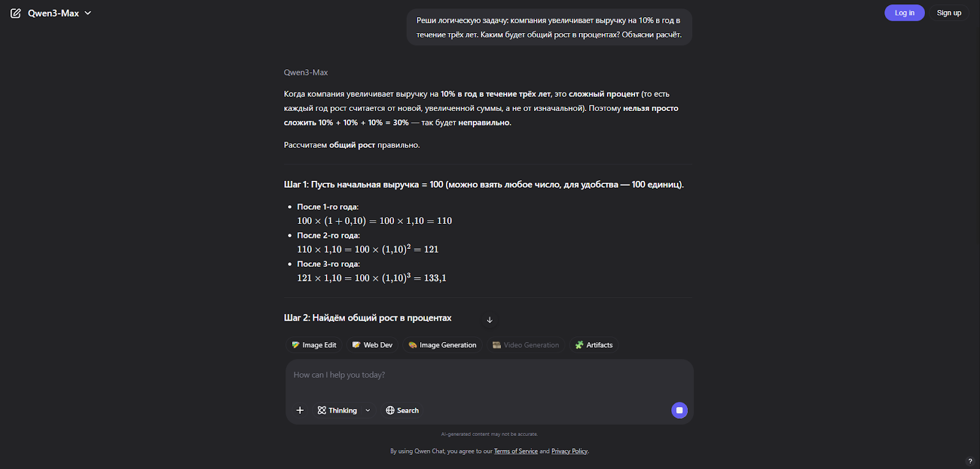Select the Qwen3-Max response header label

click(x=305, y=72)
